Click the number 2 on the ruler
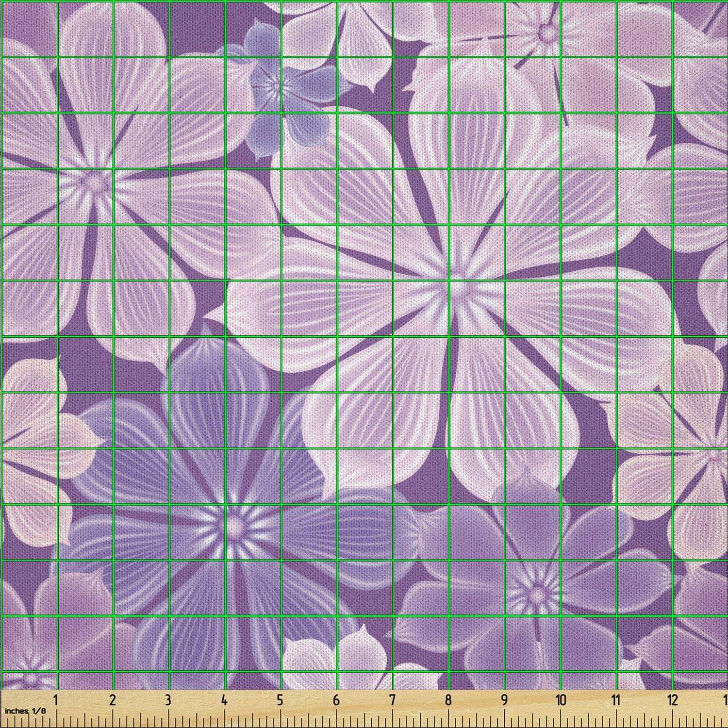The width and height of the screenshot is (728, 728). click(113, 700)
